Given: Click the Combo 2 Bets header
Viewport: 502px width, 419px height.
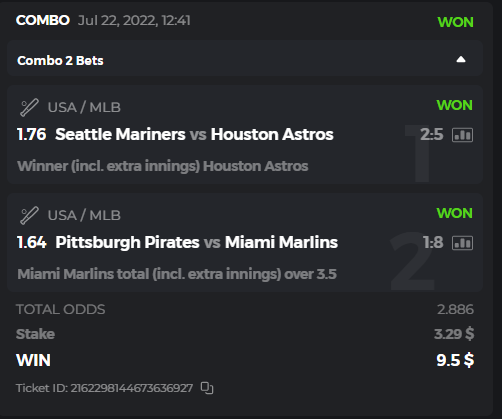Looking at the screenshot, I should 60,61.
